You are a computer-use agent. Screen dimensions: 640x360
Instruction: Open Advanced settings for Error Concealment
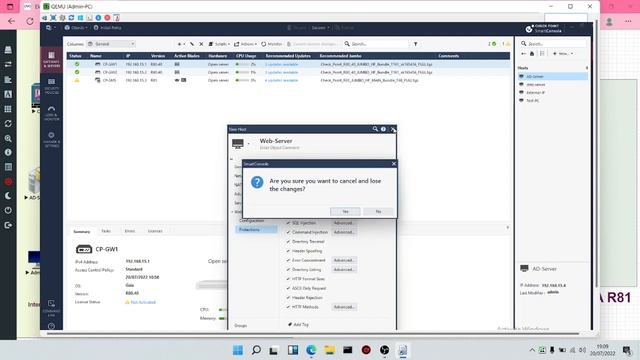pos(344,260)
